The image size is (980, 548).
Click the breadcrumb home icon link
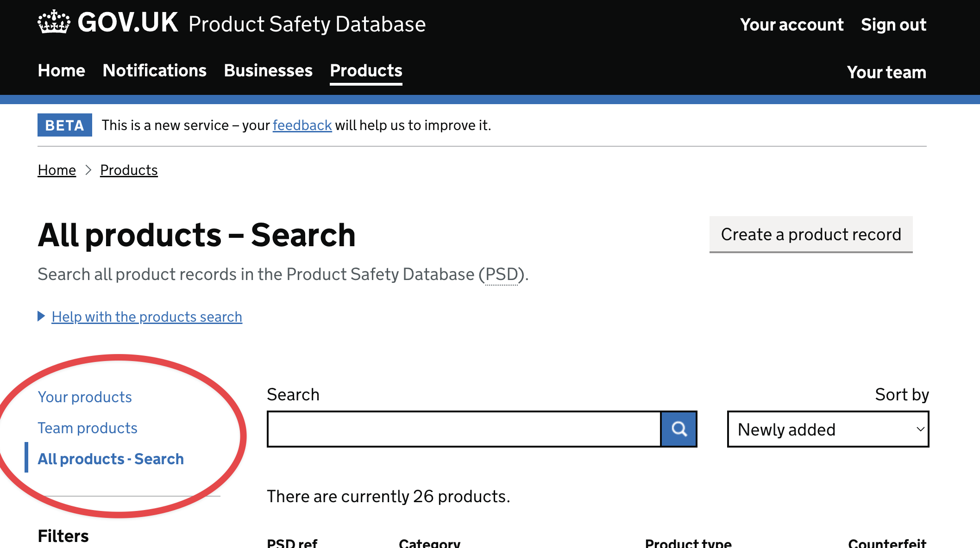point(57,170)
